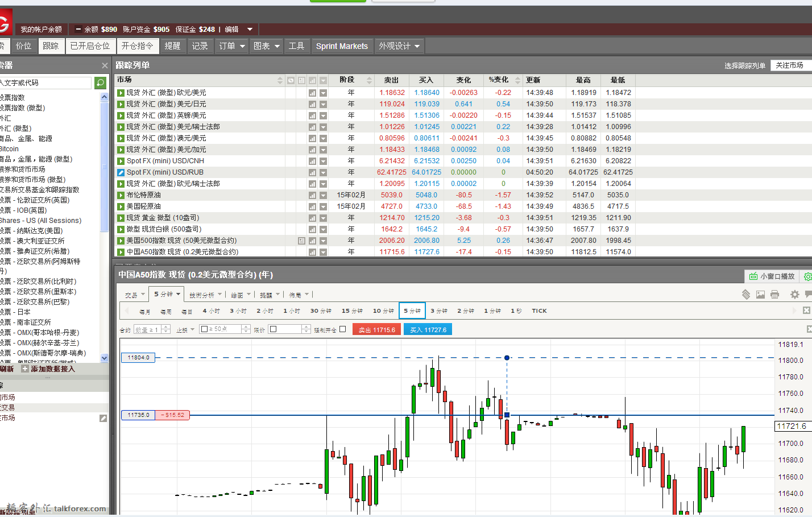
Task: Open chart for 英镑/美元 row
Action: click(x=312, y=115)
